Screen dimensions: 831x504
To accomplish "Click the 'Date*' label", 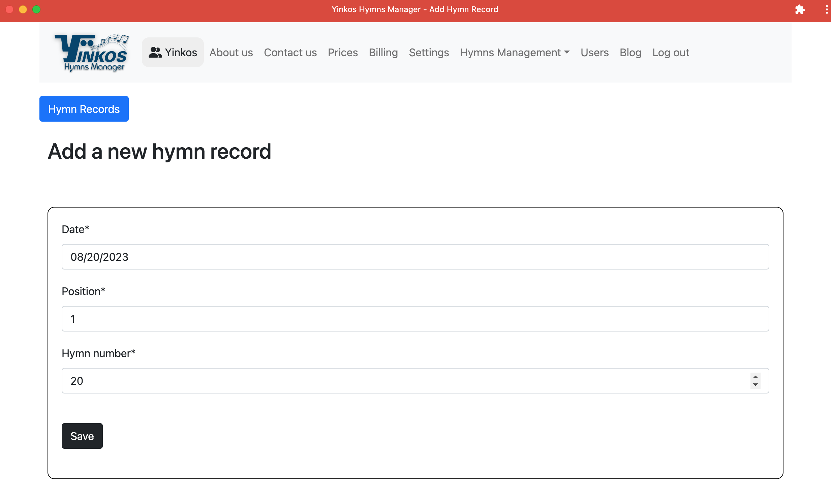I will click(75, 229).
